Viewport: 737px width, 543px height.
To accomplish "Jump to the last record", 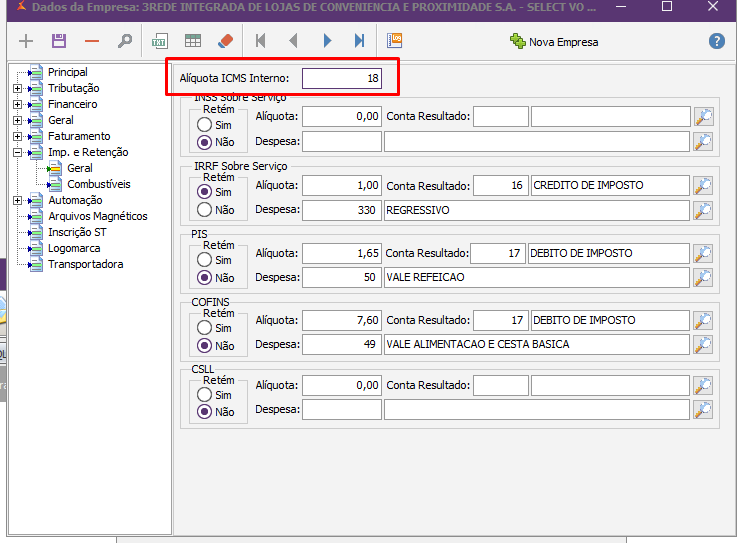I will click(x=360, y=41).
